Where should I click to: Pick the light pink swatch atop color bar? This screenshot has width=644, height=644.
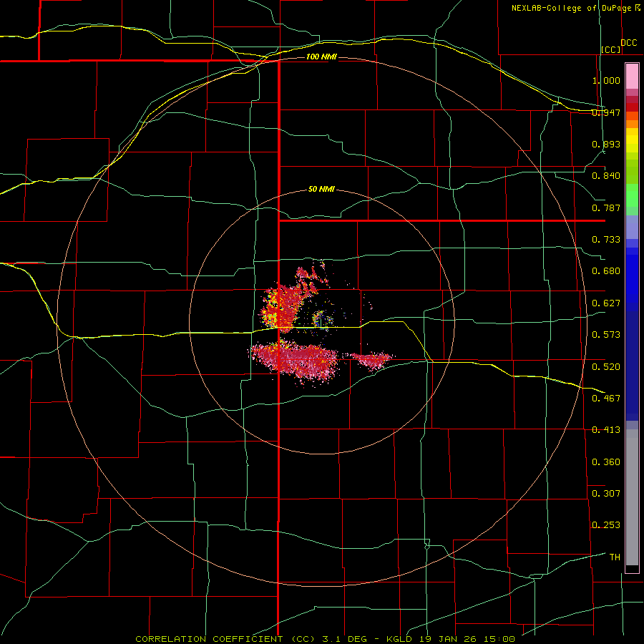click(632, 77)
